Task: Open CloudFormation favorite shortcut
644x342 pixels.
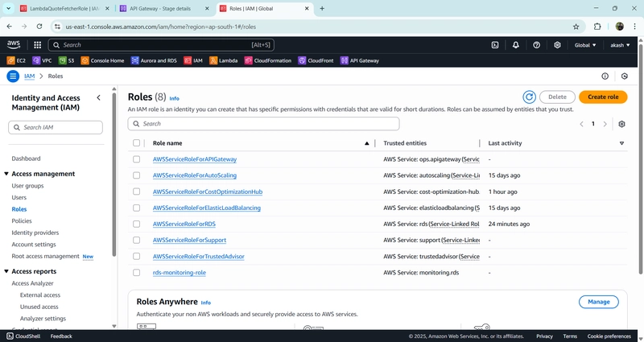Action: click(x=268, y=60)
